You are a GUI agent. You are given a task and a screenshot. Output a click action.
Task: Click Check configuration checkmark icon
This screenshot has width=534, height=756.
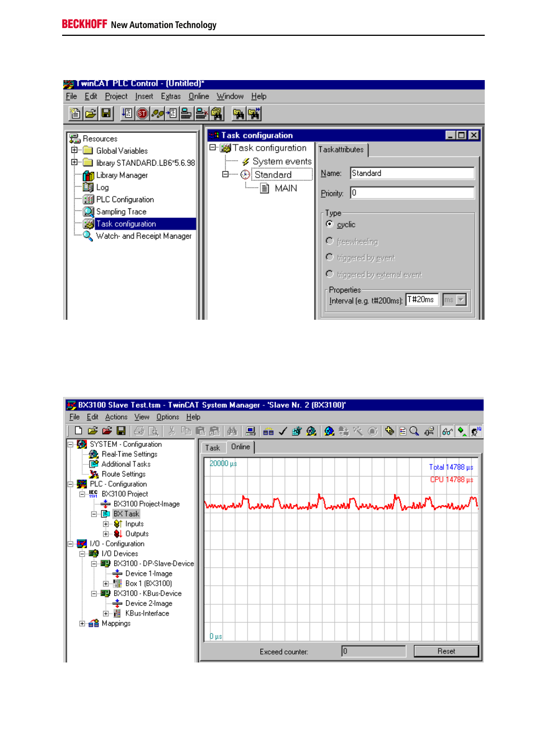(283, 431)
